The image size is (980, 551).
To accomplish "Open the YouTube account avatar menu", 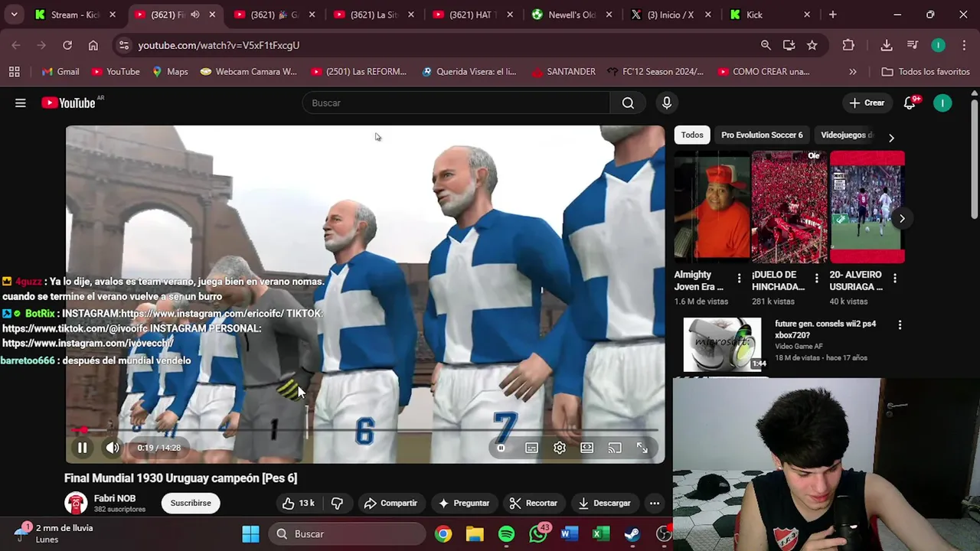I will click(x=942, y=103).
